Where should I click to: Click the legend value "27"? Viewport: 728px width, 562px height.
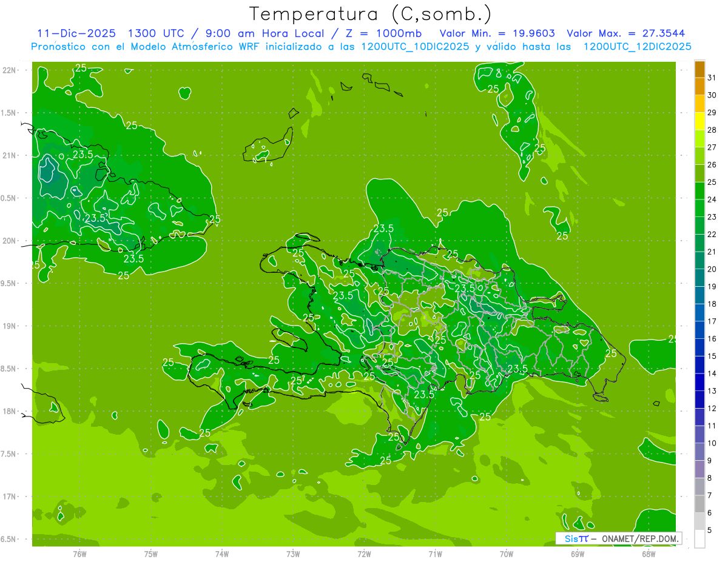coord(712,147)
